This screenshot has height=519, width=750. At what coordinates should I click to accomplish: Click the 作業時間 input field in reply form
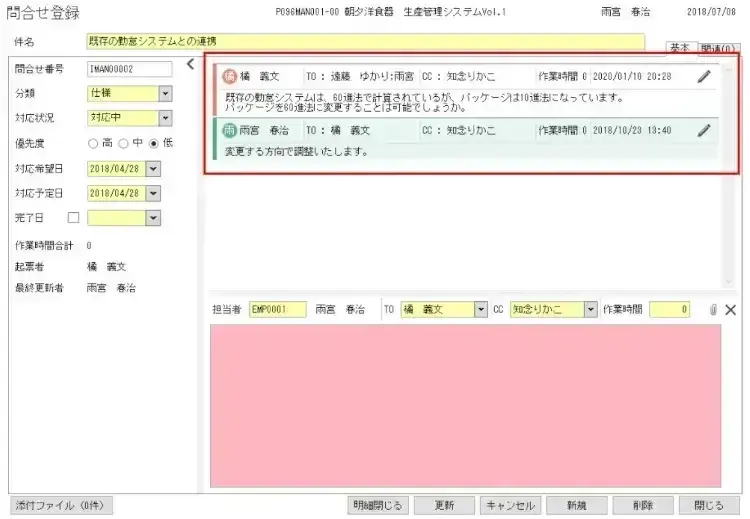(670, 309)
